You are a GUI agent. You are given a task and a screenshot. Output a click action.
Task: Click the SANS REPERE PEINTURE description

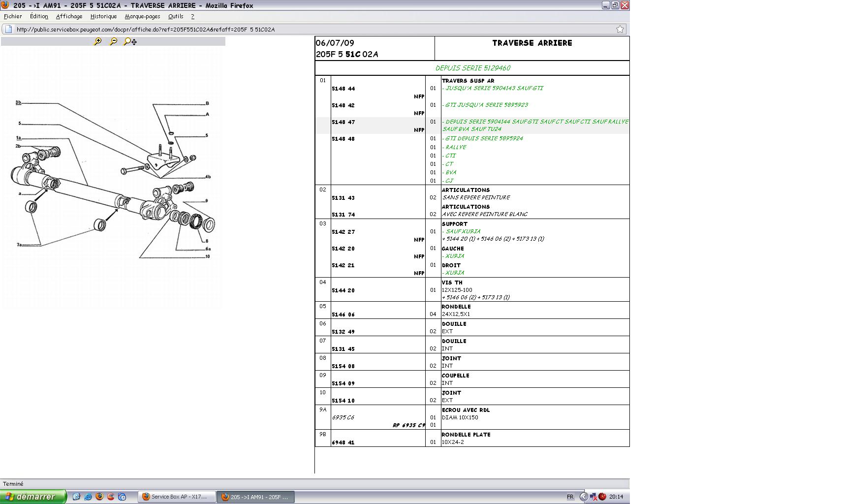[x=476, y=198]
